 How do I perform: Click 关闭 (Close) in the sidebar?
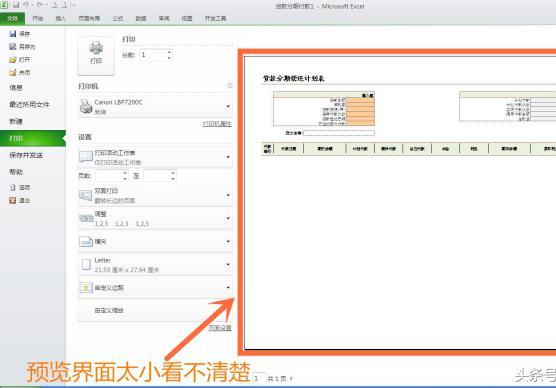(20, 72)
